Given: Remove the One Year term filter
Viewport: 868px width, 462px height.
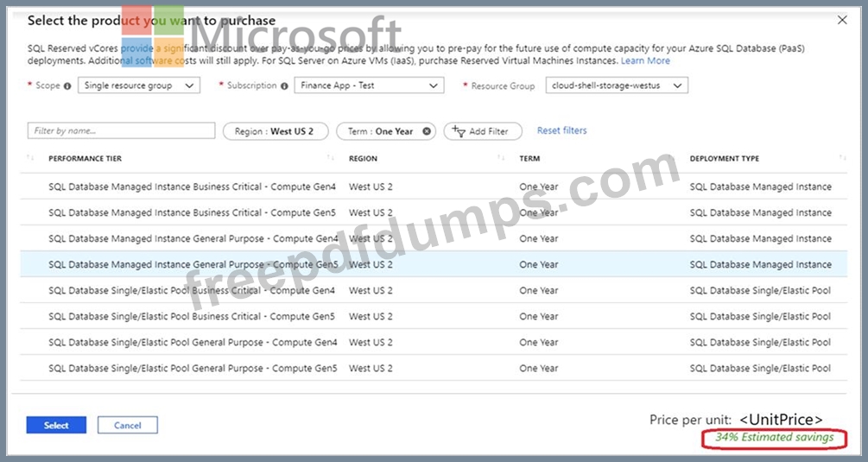Looking at the screenshot, I should [426, 131].
